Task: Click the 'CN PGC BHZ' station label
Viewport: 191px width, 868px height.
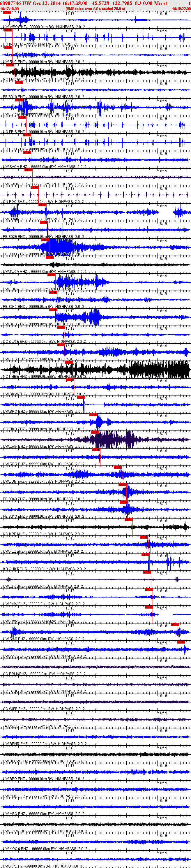Action: pos(14,202)
